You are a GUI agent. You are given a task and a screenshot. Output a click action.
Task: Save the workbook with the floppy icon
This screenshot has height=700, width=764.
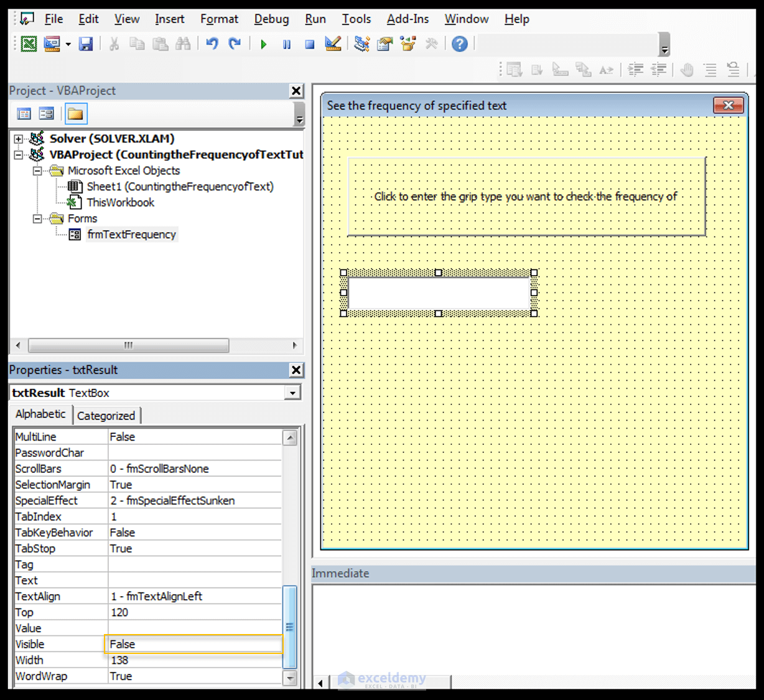(x=86, y=44)
